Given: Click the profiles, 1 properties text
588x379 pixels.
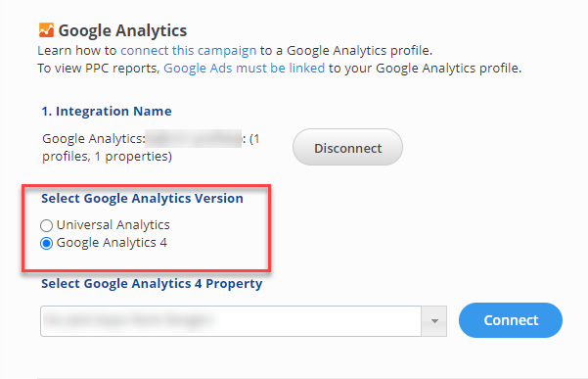Looking at the screenshot, I should (x=107, y=157).
